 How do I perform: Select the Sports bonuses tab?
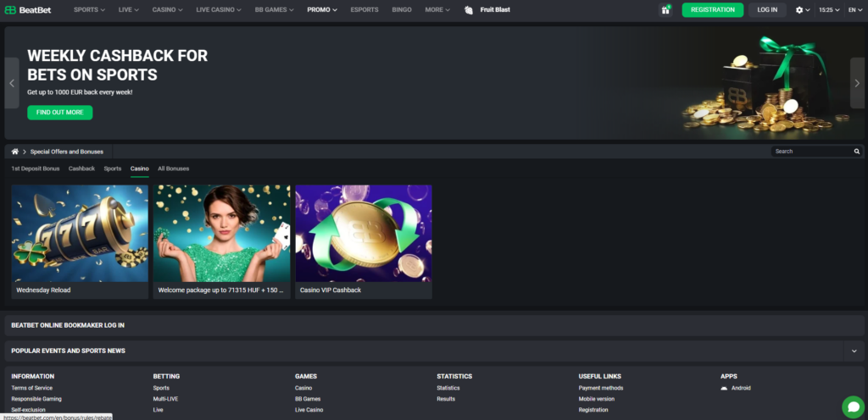point(113,169)
